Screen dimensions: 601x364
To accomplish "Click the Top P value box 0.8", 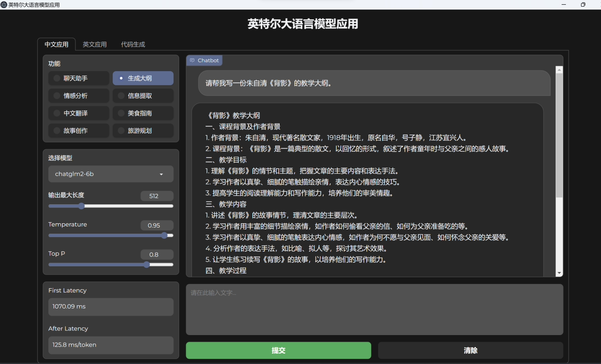I will pyautogui.click(x=157, y=255).
